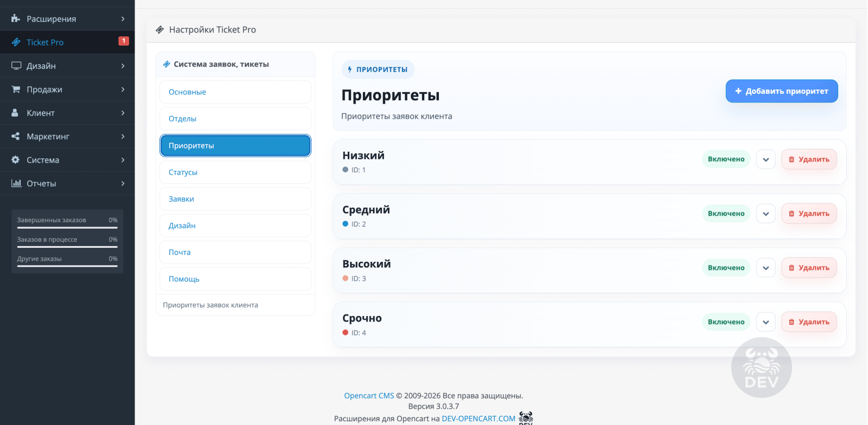Click the cart icon next to Продажи

point(16,89)
